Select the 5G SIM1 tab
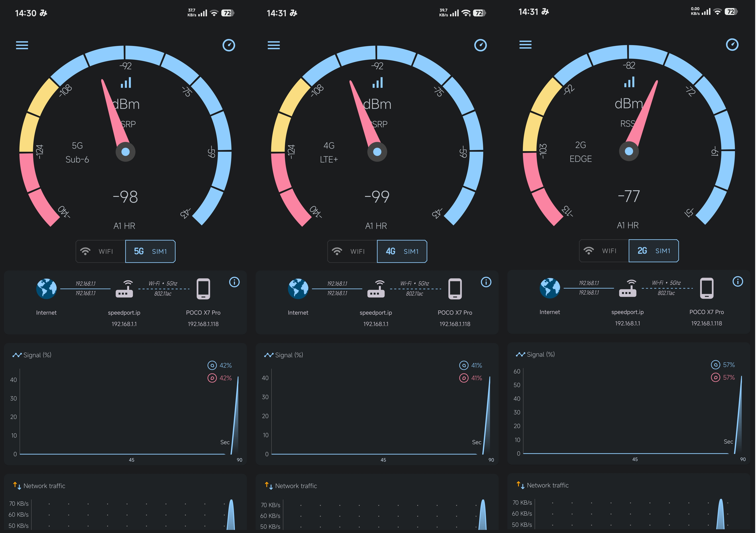 (x=150, y=251)
